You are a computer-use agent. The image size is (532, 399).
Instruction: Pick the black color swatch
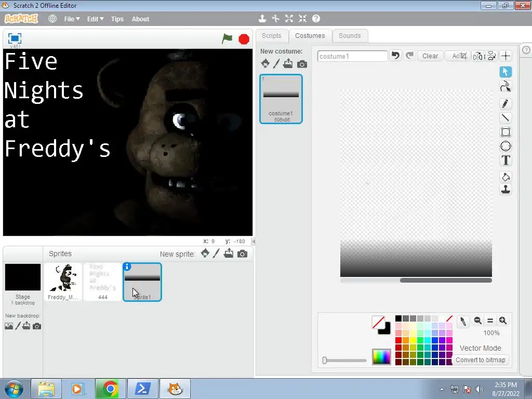point(398,318)
